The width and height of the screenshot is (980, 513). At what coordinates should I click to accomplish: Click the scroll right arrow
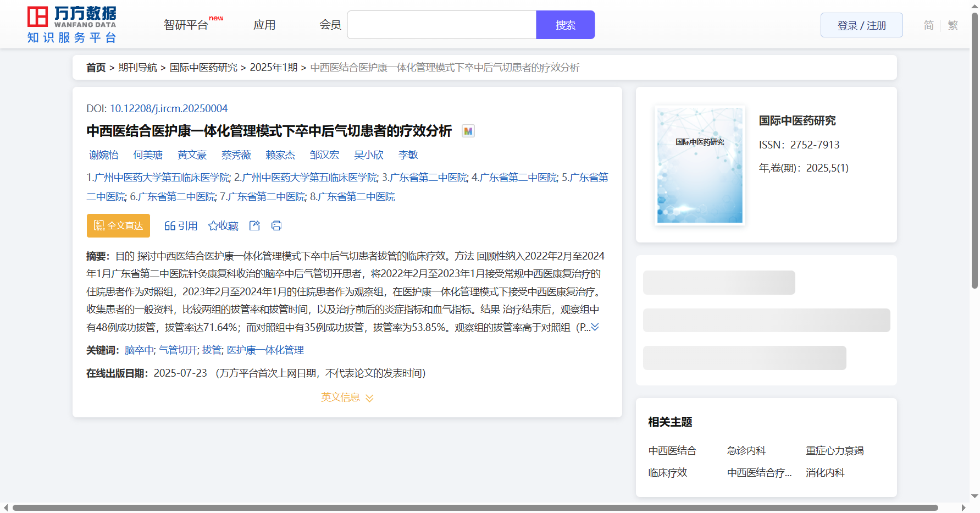point(964,508)
